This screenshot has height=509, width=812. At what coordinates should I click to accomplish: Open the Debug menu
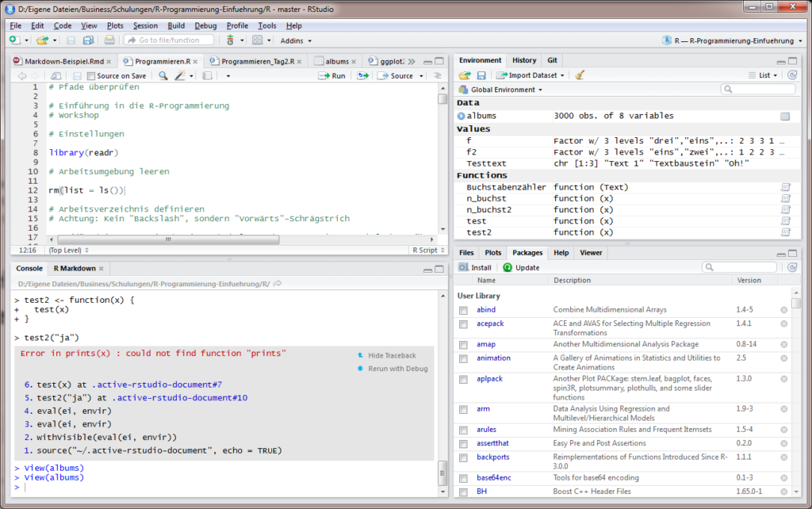(x=205, y=25)
